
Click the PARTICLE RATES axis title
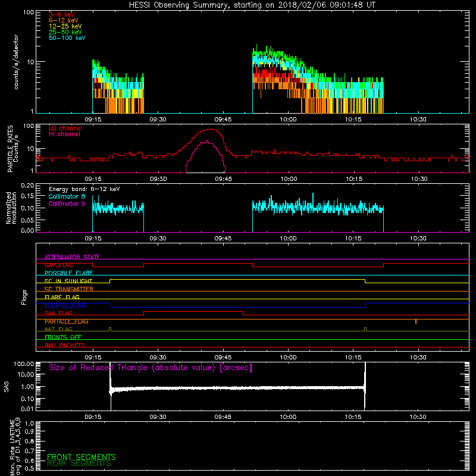tap(13, 149)
